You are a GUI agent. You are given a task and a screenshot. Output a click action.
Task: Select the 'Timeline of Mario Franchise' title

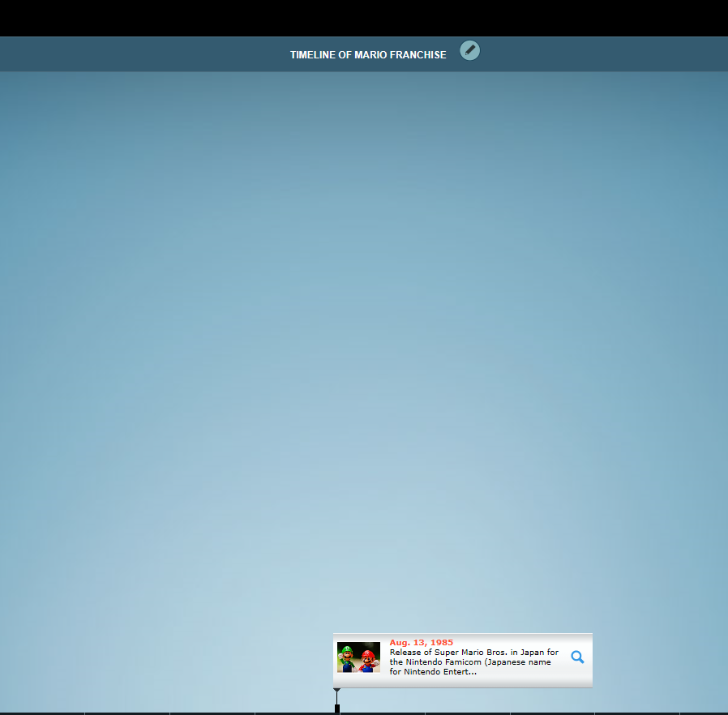pos(368,55)
